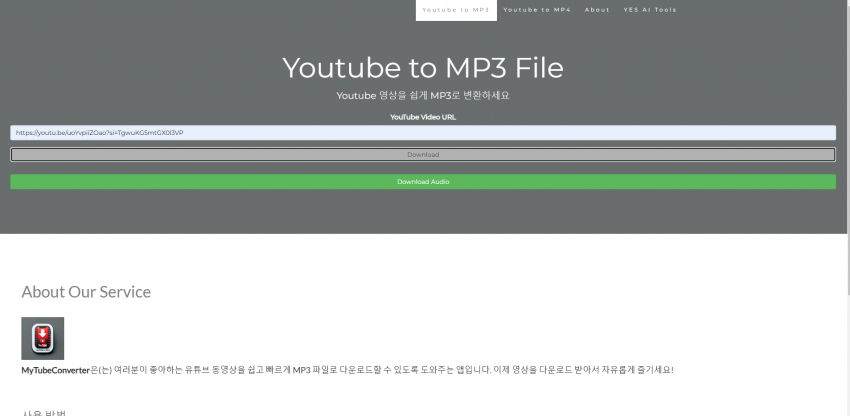Image resolution: width=850 pixels, height=416 pixels.
Task: Go to YES AI Tools link
Action: click(650, 10)
